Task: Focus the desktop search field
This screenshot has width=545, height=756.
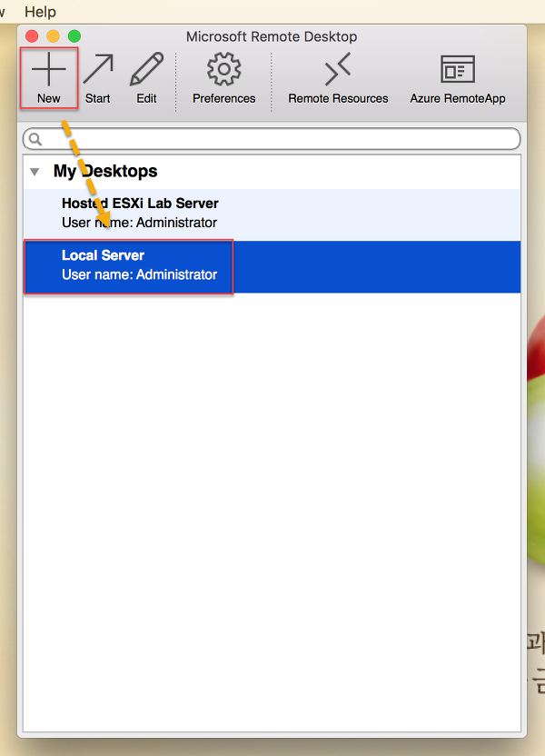Action: [x=272, y=139]
